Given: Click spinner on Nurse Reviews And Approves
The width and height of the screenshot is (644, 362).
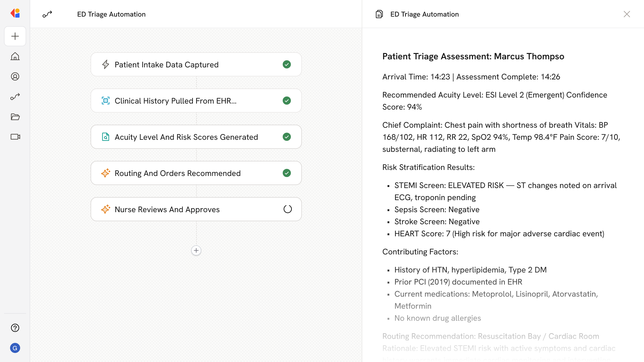Looking at the screenshot, I should (x=287, y=209).
